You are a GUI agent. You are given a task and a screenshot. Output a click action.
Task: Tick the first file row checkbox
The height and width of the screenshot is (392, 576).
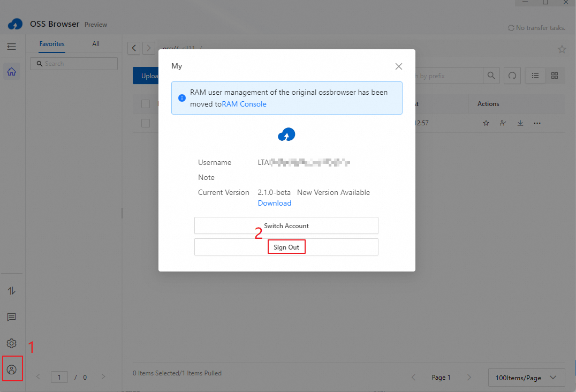(x=146, y=123)
